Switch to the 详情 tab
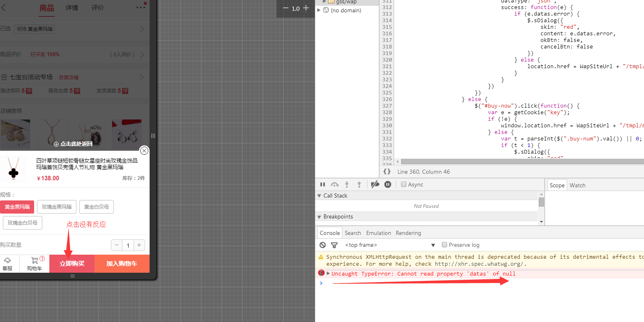The width and height of the screenshot is (644, 322). [x=72, y=8]
